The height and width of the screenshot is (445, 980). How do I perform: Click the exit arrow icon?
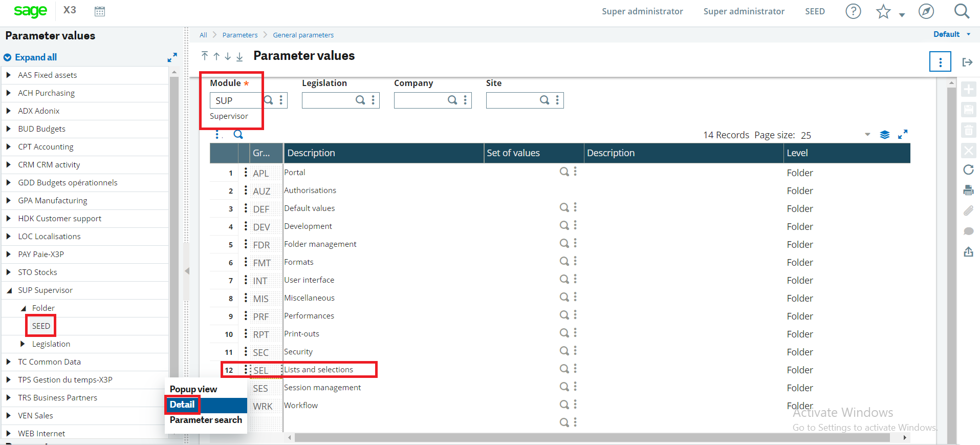coord(967,62)
